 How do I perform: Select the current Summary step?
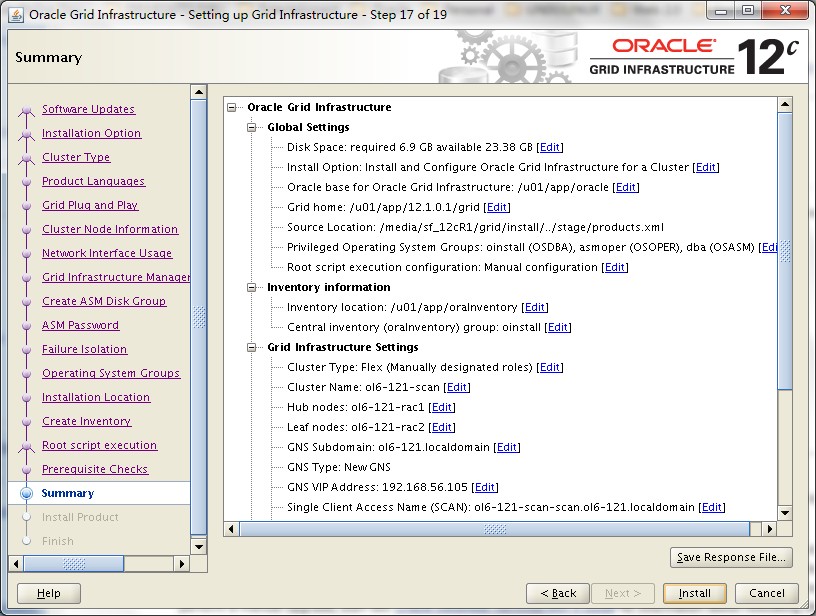point(68,493)
